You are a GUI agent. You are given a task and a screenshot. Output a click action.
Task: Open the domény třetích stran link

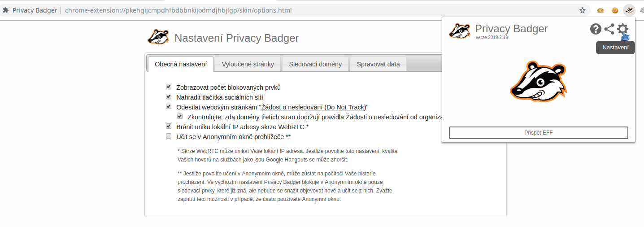click(266, 117)
